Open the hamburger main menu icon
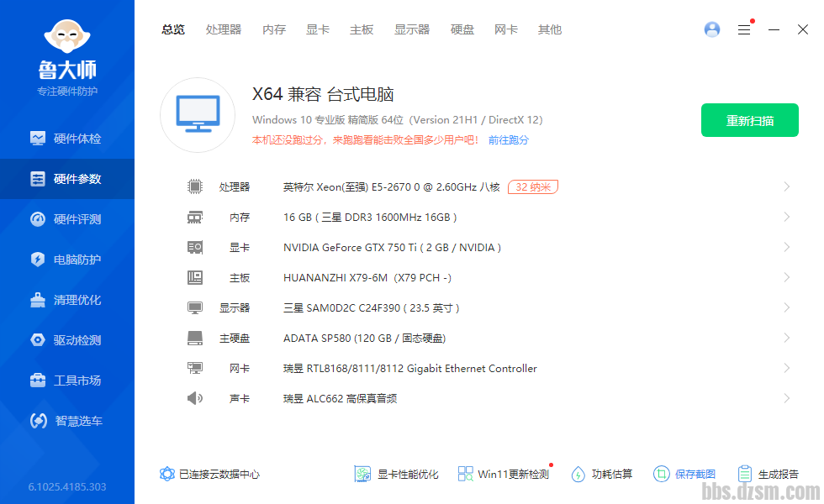 click(x=744, y=29)
